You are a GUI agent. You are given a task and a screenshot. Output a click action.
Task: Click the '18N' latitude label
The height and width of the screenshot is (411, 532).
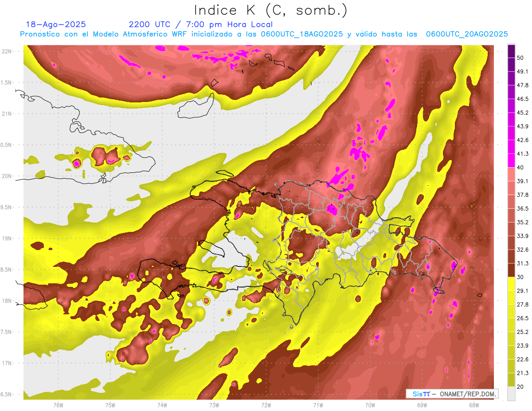click(x=8, y=301)
